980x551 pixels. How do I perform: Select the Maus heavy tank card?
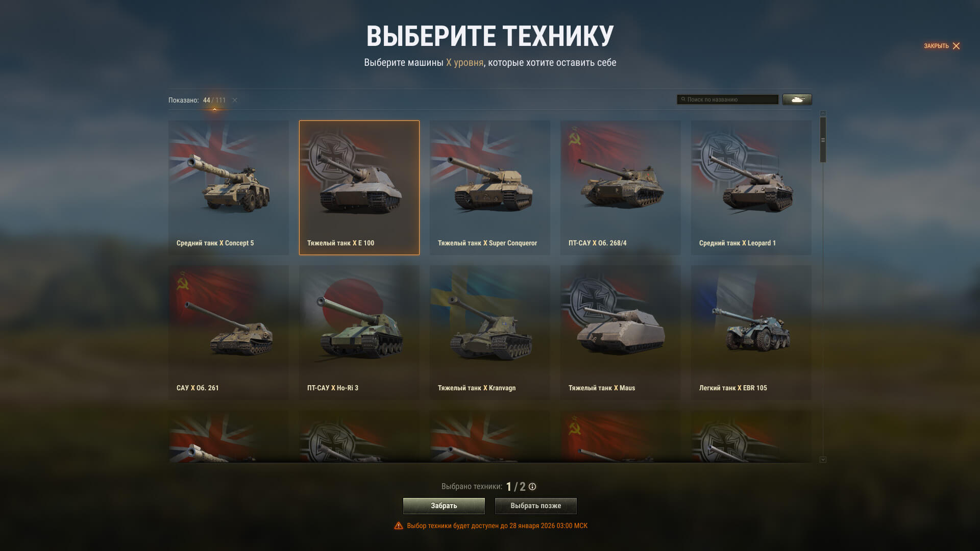point(621,333)
